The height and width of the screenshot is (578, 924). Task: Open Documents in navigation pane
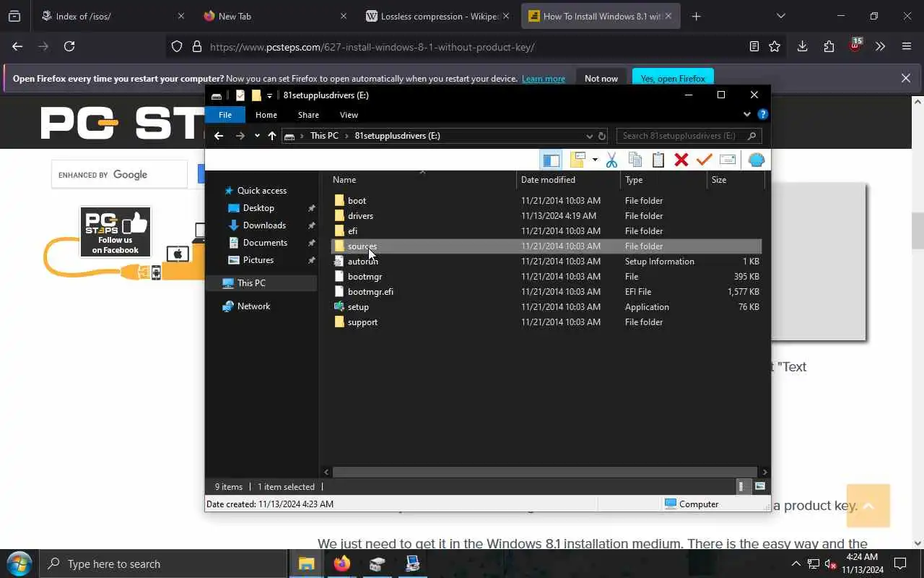tap(265, 243)
